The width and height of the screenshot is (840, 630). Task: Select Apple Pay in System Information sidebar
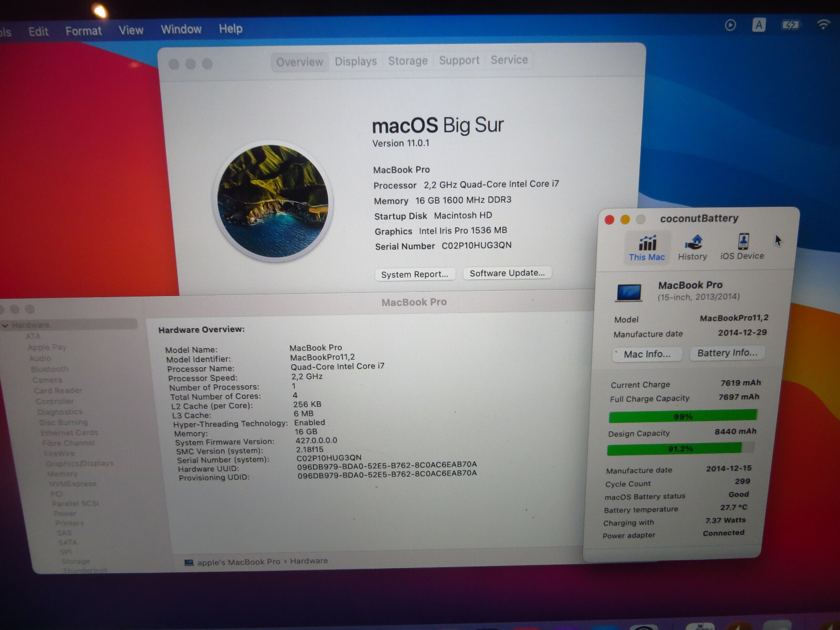47,347
